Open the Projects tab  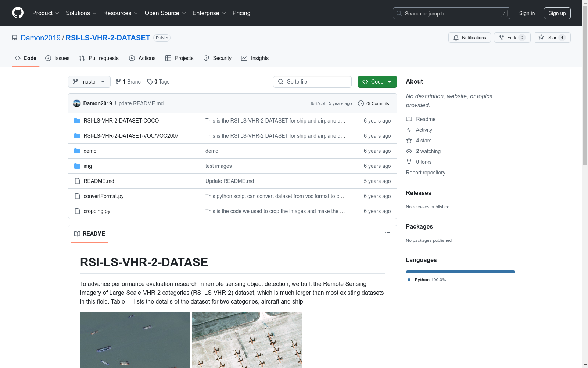(179, 58)
